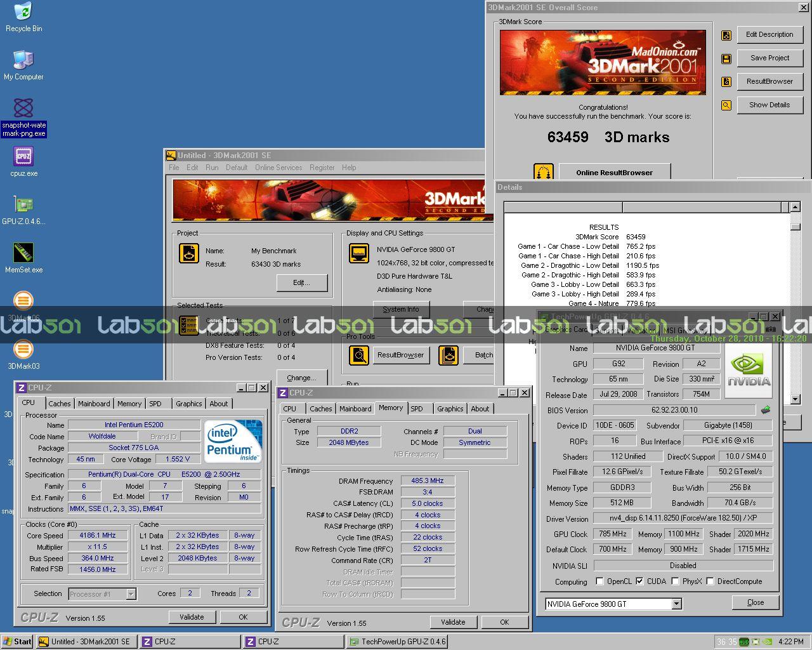Click the GPU-Z Driver Version field
Viewport: 812px width, 650px height.
click(x=683, y=519)
